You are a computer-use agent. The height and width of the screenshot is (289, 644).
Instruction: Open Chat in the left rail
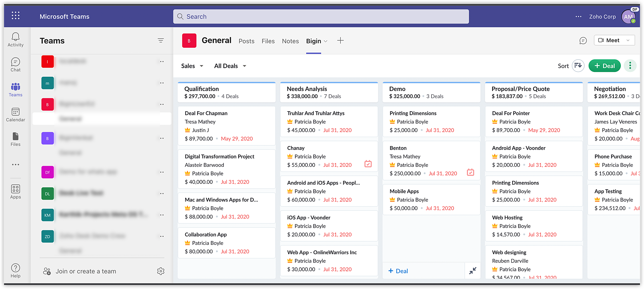(x=15, y=65)
